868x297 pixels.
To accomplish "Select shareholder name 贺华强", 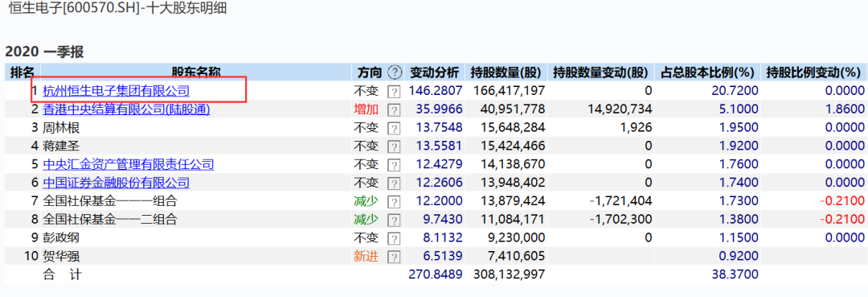I will 61,257.
